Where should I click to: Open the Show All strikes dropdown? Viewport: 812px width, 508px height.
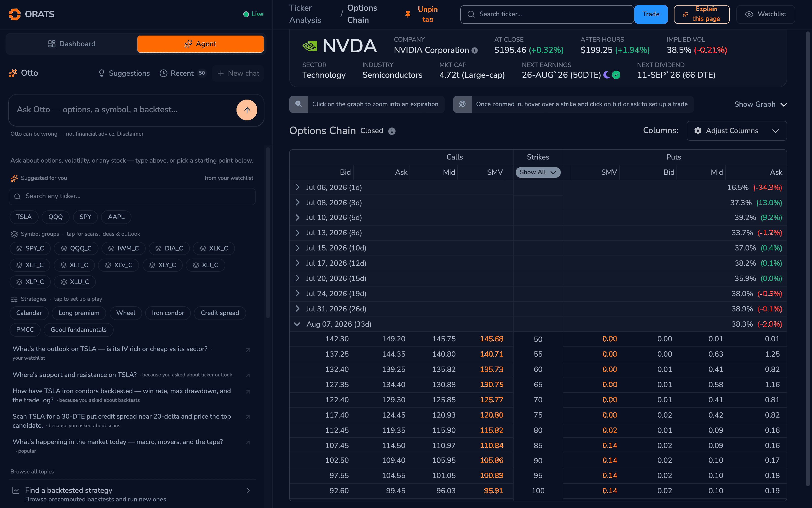[538, 172]
